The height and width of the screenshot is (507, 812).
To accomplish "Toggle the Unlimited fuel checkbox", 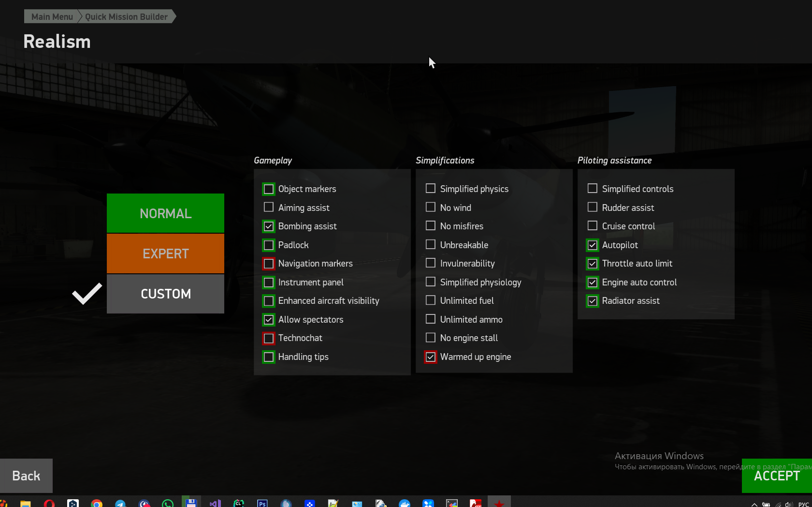I will [x=431, y=300].
